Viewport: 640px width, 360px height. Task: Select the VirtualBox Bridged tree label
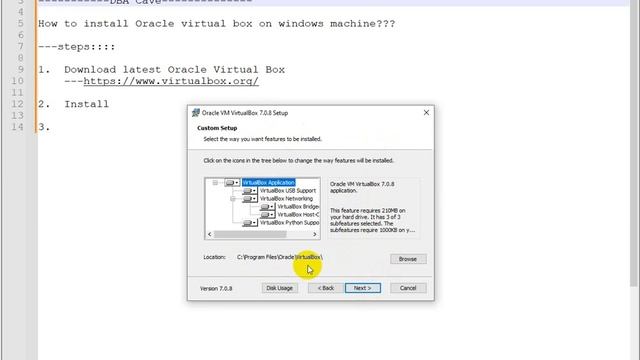click(298, 207)
